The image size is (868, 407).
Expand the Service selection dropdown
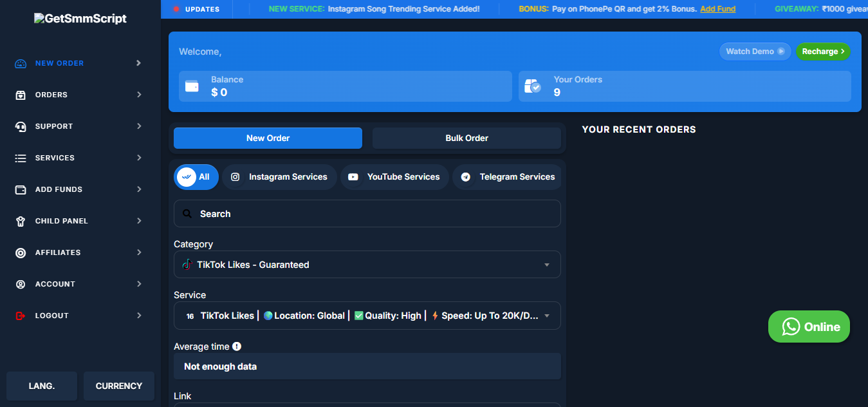click(x=366, y=316)
